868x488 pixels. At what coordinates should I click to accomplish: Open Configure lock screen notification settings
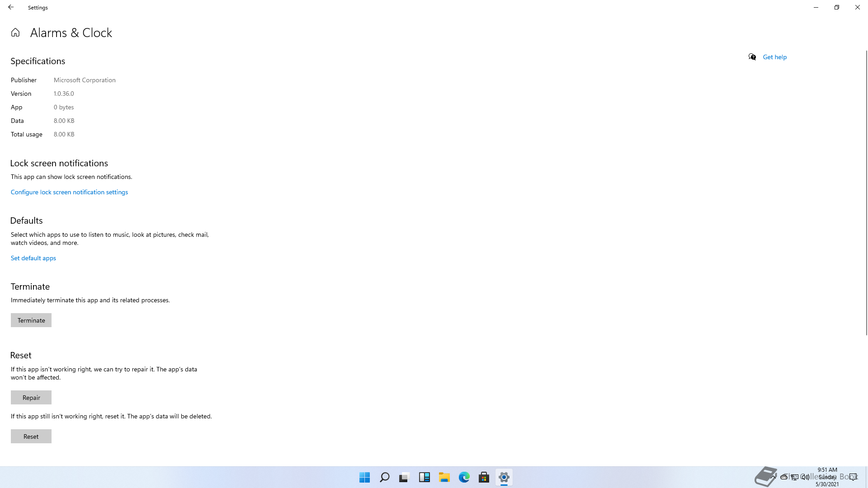tap(69, 192)
